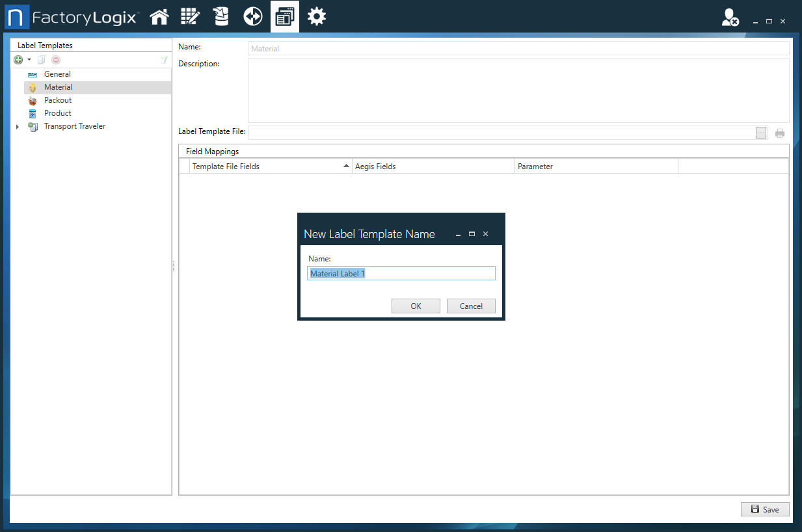Click inside the Name field showing Material Label 1
The width and height of the screenshot is (802, 532).
click(x=401, y=273)
